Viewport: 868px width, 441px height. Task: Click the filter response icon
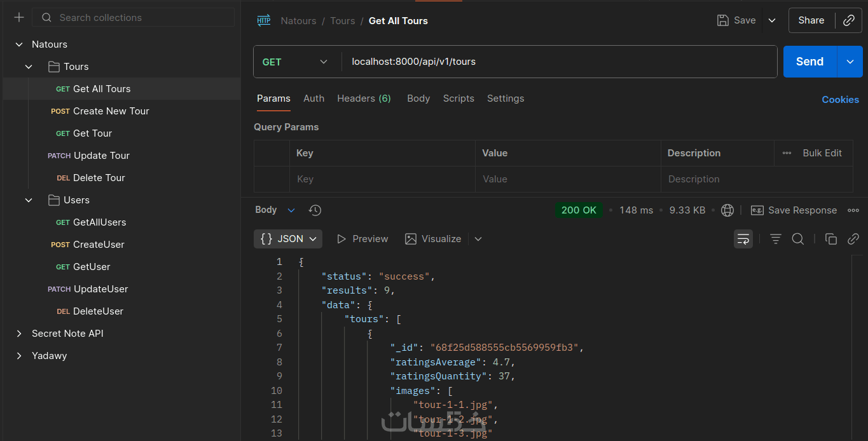click(776, 239)
